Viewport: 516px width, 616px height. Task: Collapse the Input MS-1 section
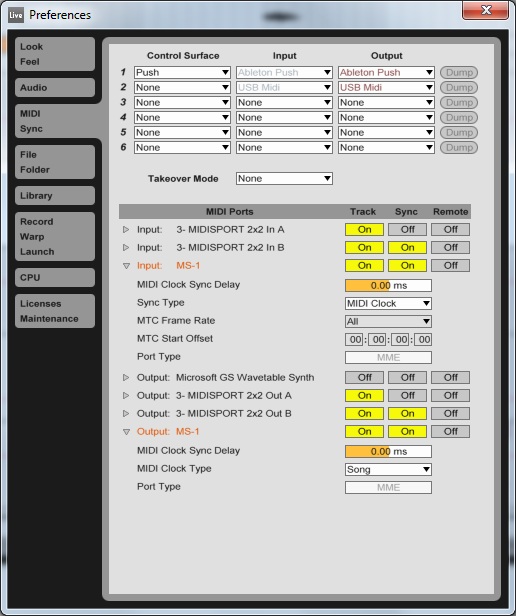[x=126, y=266]
